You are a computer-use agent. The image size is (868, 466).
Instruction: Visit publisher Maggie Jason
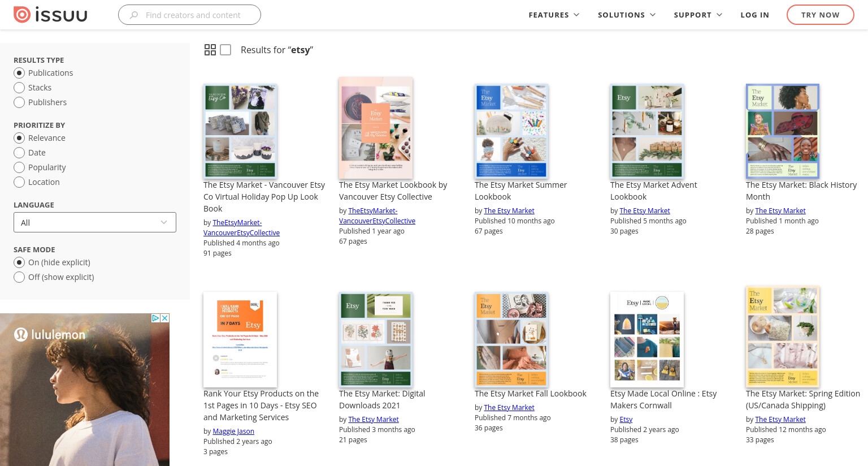click(233, 432)
